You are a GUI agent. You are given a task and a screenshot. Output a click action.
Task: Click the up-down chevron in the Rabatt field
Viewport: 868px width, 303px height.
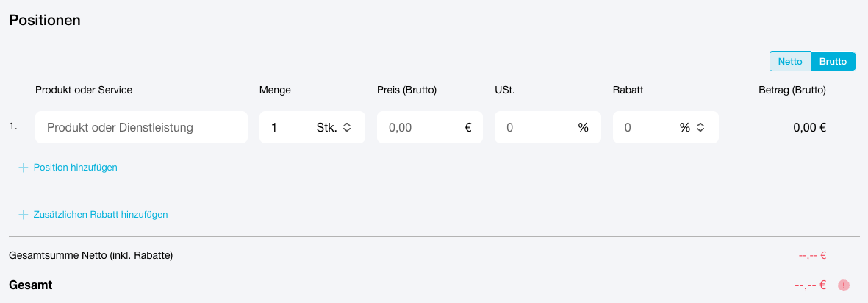tap(700, 127)
